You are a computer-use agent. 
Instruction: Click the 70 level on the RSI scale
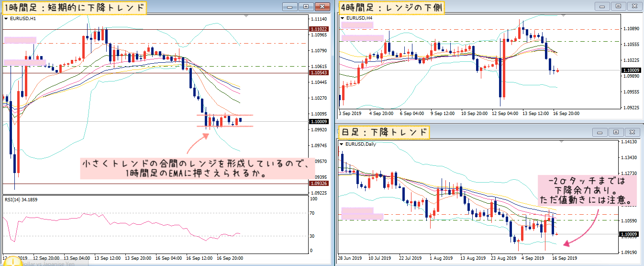point(313,213)
